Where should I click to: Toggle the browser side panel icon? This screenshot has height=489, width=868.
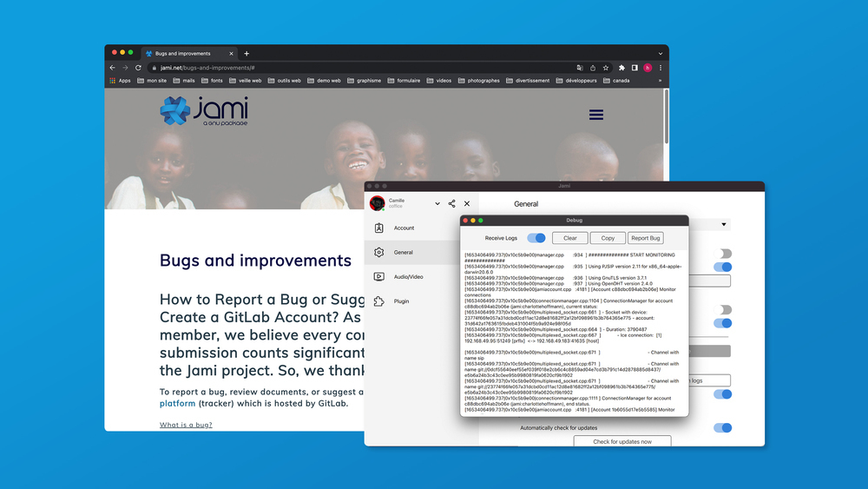pyautogui.click(x=635, y=68)
